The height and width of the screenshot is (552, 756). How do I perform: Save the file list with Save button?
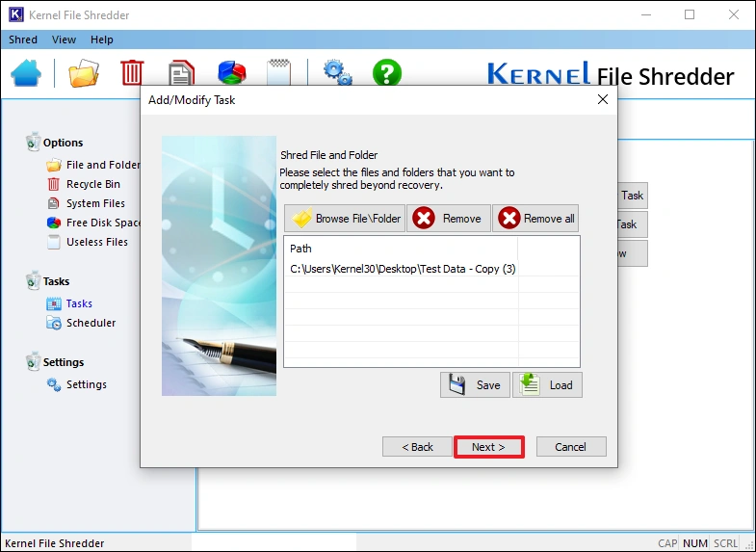(475, 385)
